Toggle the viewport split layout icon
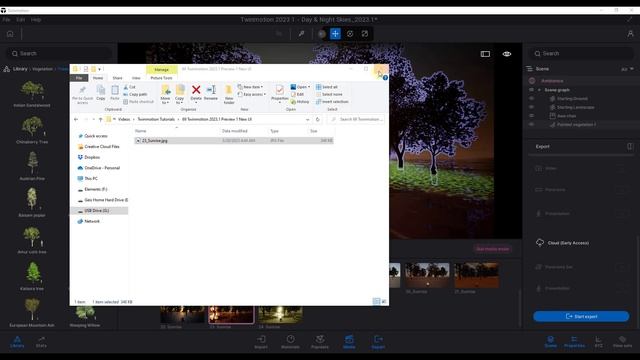This screenshot has width=640, height=360. tap(485, 54)
